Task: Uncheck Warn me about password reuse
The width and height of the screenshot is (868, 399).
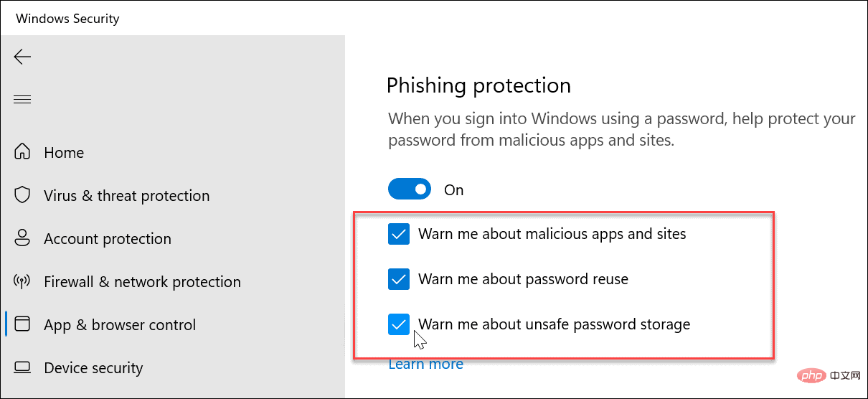Action: click(399, 279)
